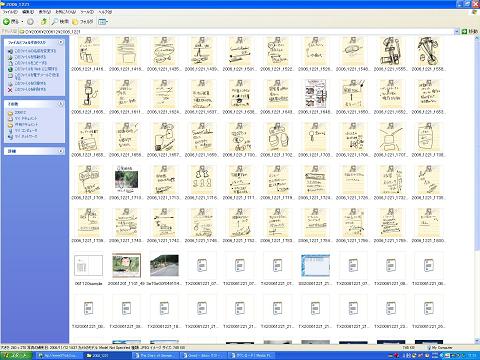Click the greyed Forward arrow button

pyautogui.click(x=30, y=22)
